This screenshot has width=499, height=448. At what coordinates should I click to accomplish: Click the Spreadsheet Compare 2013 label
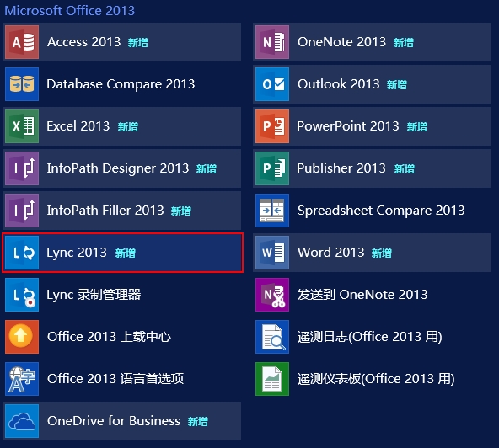coord(381,211)
